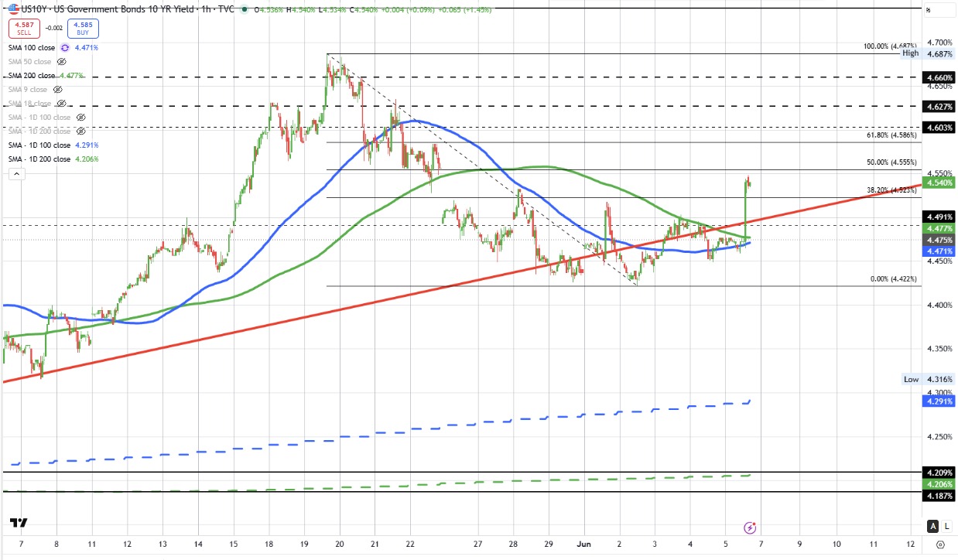
Task: Show the hidden SMA - 1D 200 close
Action: click(x=80, y=131)
